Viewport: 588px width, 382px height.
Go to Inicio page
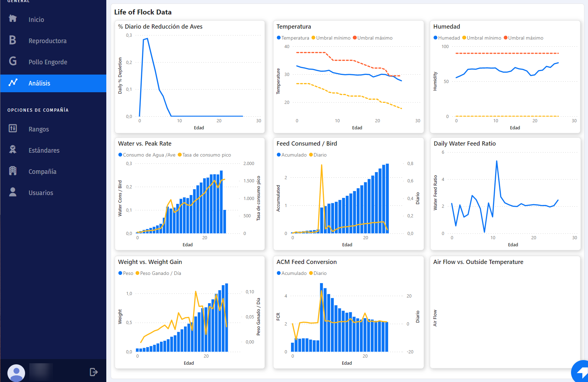36,19
